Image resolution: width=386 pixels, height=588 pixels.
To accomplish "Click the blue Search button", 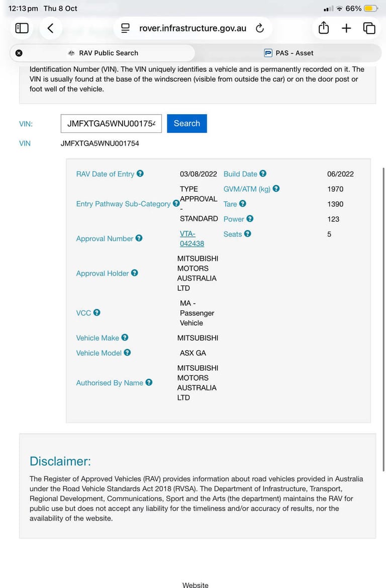I will tap(187, 123).
